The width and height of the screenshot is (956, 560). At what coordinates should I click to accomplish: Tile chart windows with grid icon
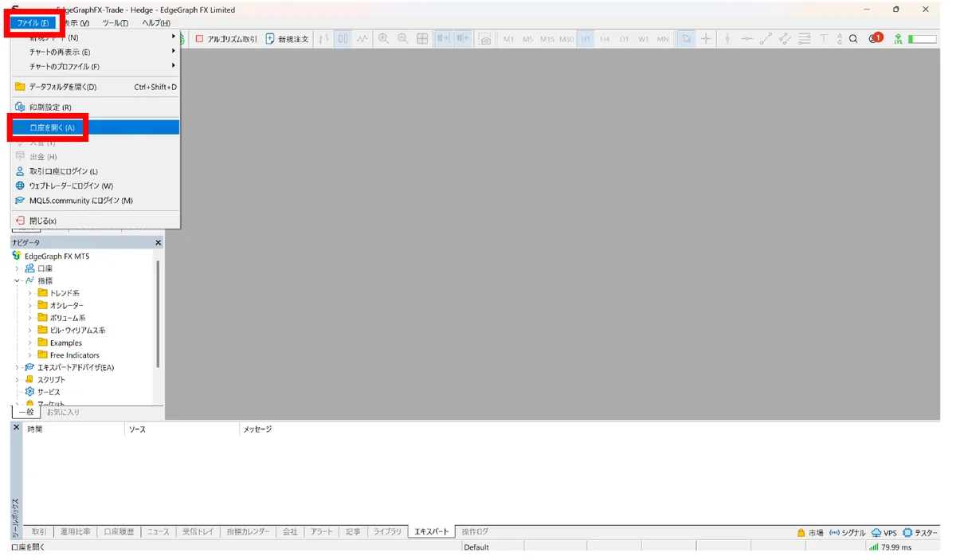pyautogui.click(x=422, y=38)
